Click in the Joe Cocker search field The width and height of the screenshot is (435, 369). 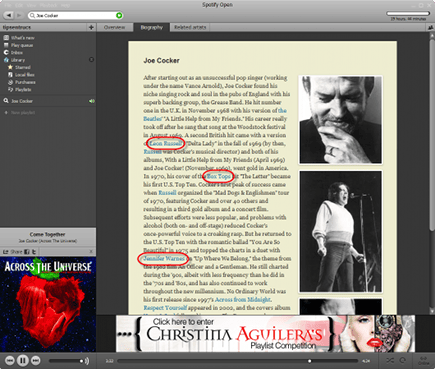pyautogui.click(x=75, y=15)
